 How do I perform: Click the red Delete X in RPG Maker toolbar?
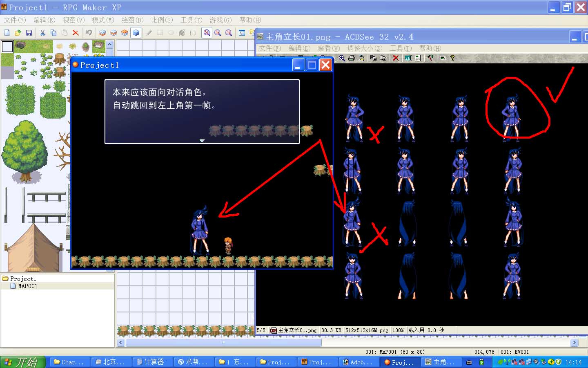point(76,33)
